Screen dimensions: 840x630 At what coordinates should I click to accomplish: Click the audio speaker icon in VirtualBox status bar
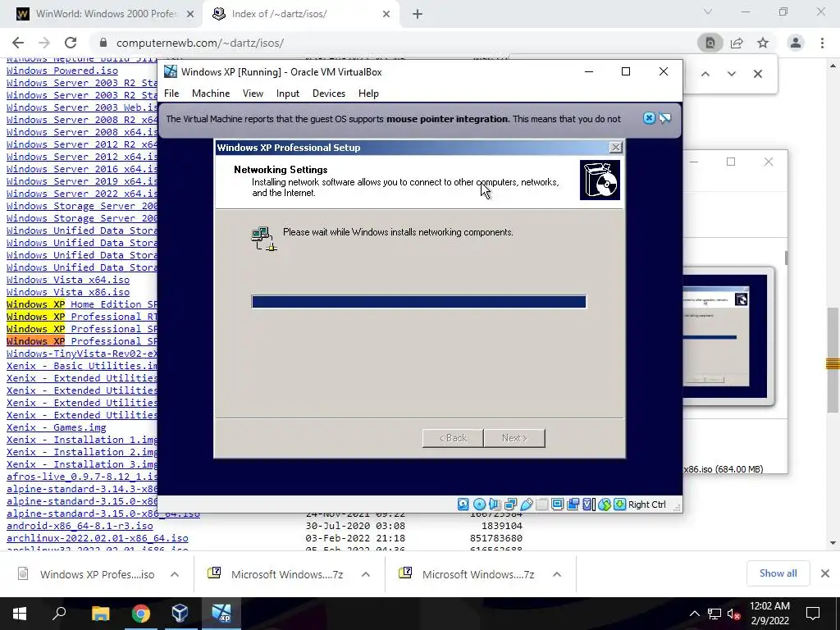(x=495, y=504)
